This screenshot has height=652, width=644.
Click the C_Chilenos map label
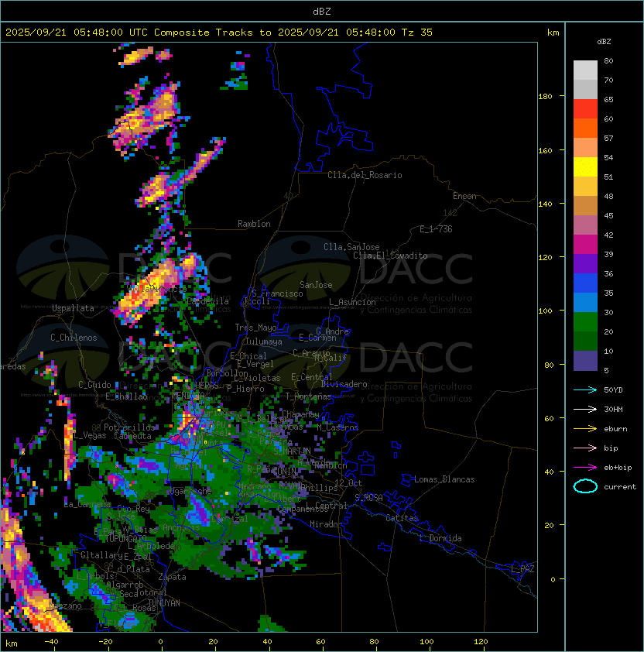coord(74,338)
